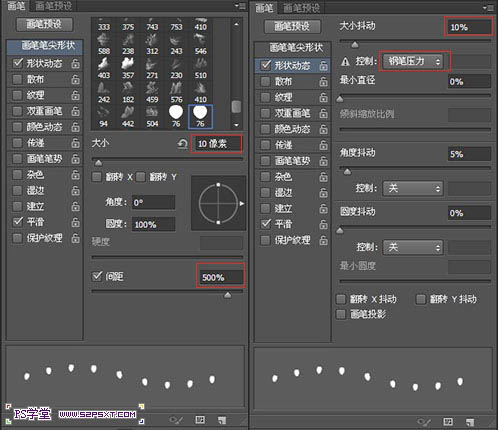The image size is (498, 430).
Task: Open the 圆度抖动 control dropdown set to 关
Action: click(413, 247)
